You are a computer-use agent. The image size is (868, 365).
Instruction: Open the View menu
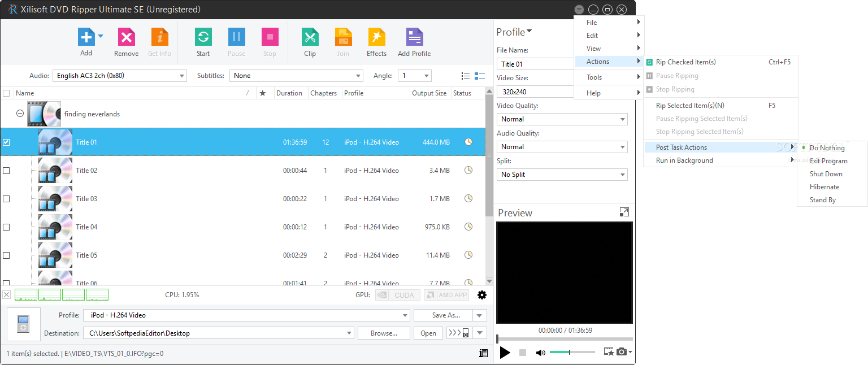click(x=609, y=49)
